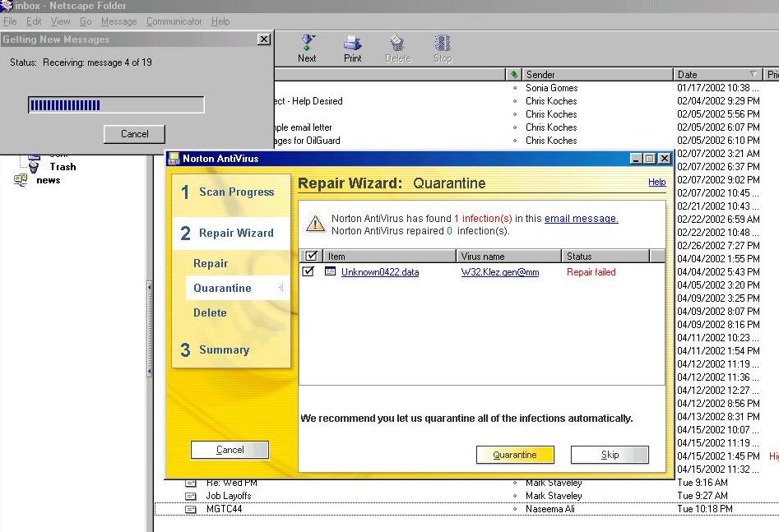Open the Unknown0422.data item link
779x532 pixels.
[380, 272]
